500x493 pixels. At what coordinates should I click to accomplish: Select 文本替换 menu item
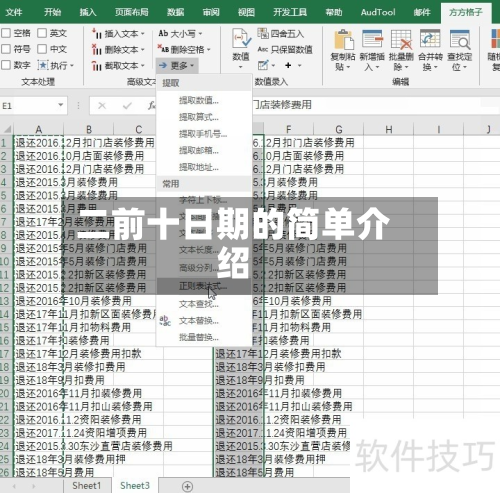(203, 321)
